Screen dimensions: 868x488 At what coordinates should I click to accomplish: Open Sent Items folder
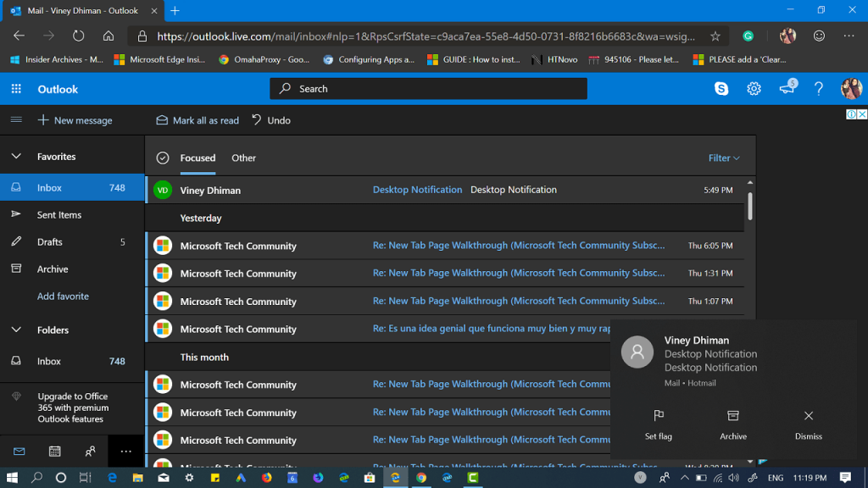72,214
